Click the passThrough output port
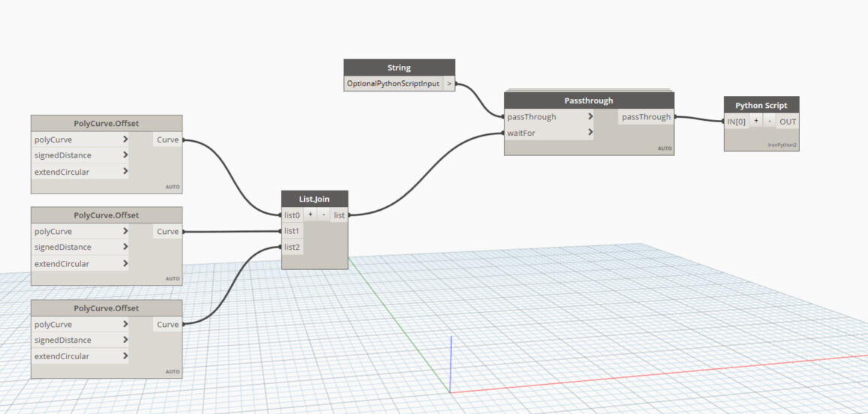This screenshot has height=414, width=868. [646, 117]
